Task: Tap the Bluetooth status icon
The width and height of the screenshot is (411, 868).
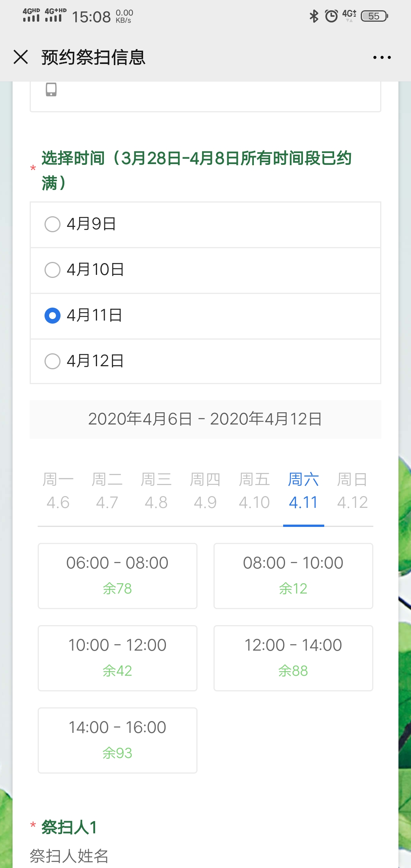Action: pos(314,16)
